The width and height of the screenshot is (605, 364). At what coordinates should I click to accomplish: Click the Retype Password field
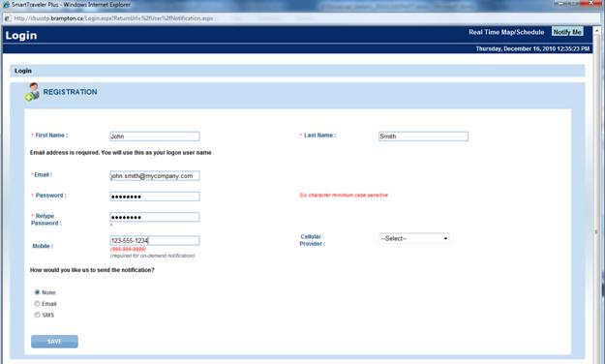155,217
